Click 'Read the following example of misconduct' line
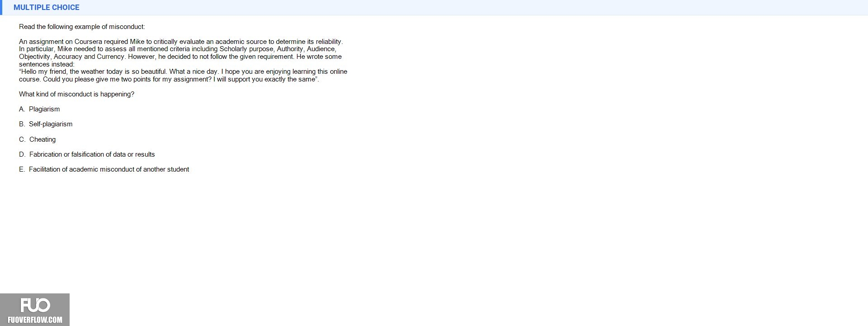868x326 pixels. [x=82, y=27]
